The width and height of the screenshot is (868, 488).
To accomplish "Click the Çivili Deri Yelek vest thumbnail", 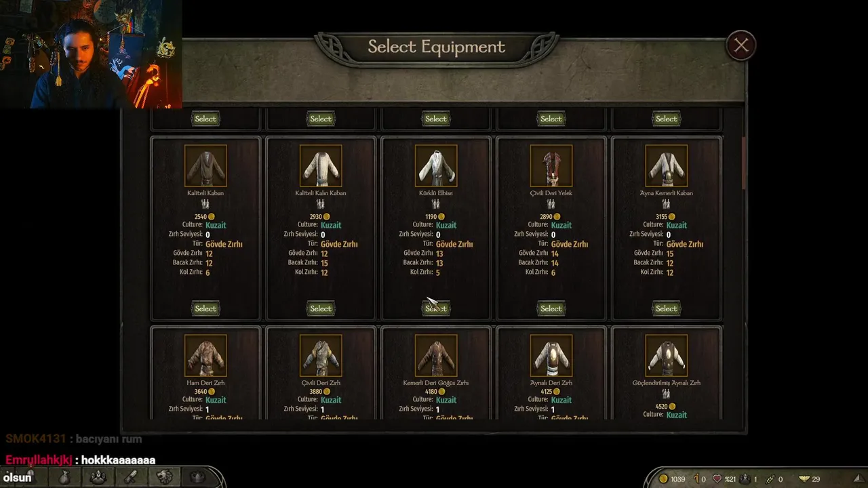I will coord(551,165).
